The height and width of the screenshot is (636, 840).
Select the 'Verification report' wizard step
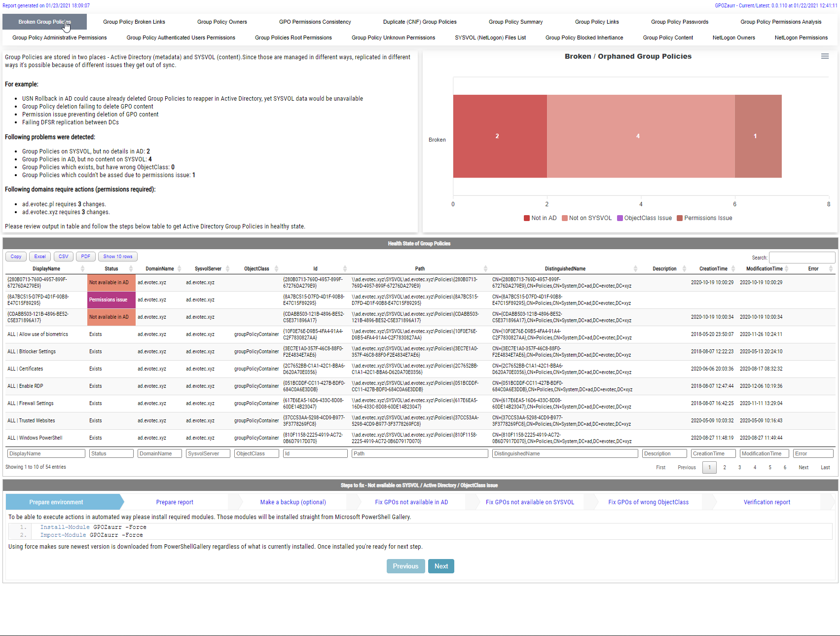pyautogui.click(x=767, y=502)
